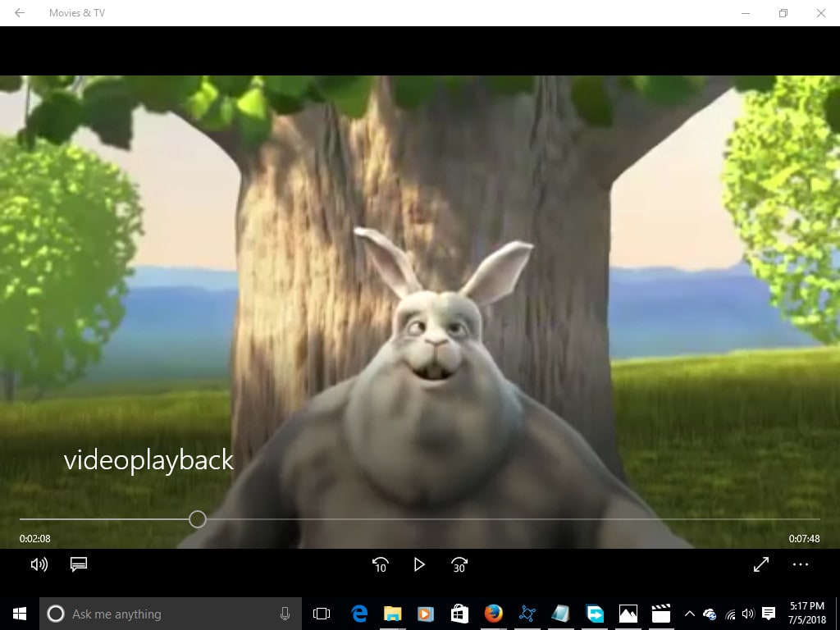Click the Movies & TV clapperboard taskbar icon
Image resolution: width=840 pixels, height=630 pixels.
(662, 614)
